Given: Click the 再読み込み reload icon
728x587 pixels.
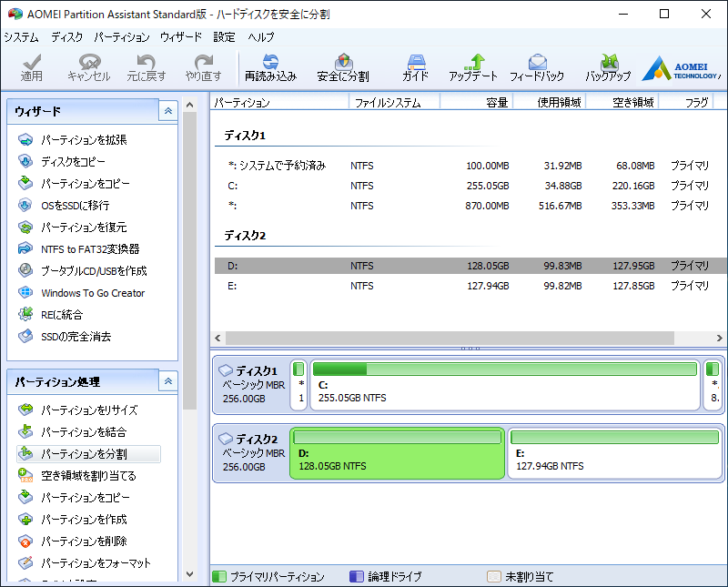Looking at the screenshot, I should tap(270, 68).
